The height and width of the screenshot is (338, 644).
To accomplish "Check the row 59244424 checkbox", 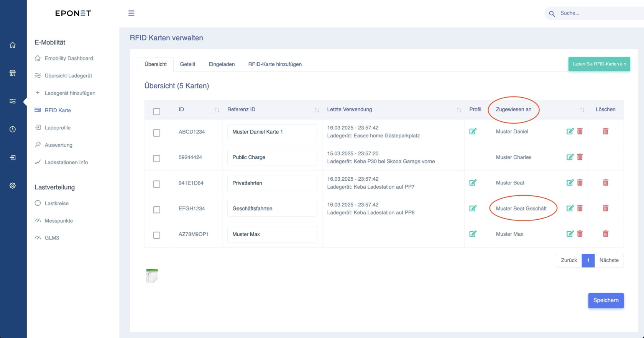I will [x=156, y=158].
